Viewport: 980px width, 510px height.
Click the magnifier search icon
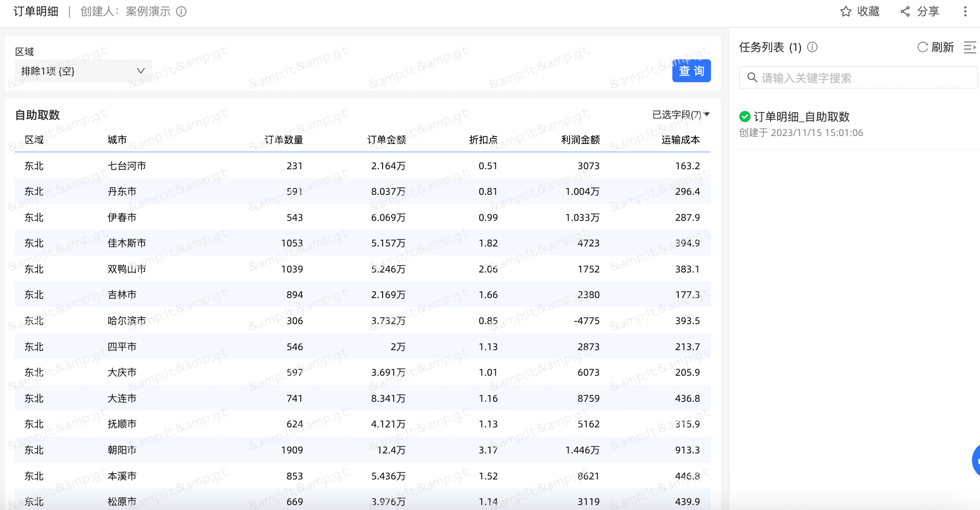[752, 78]
